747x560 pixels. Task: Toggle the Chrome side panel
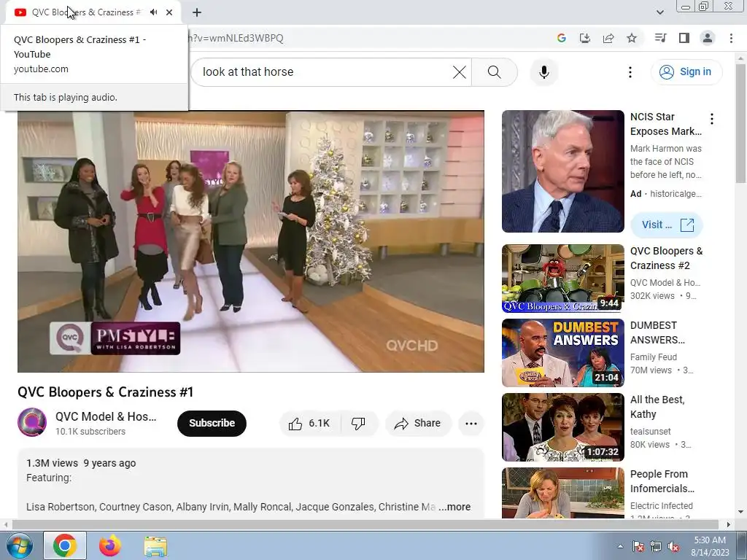(684, 38)
